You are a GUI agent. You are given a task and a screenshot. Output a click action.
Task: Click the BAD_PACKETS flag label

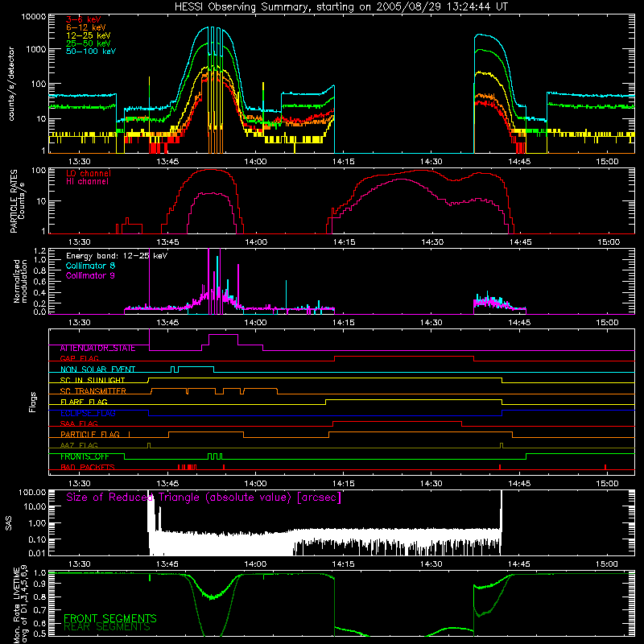pos(88,468)
